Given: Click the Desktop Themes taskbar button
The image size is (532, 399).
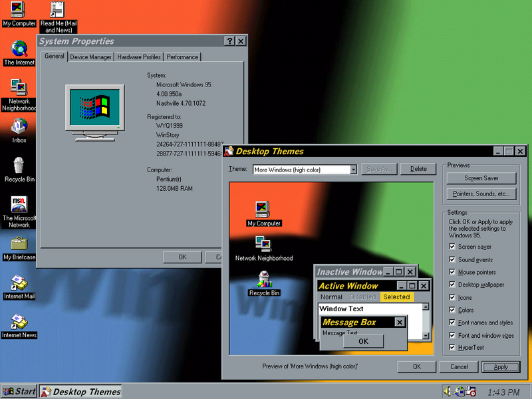Looking at the screenshot, I should (81, 392).
